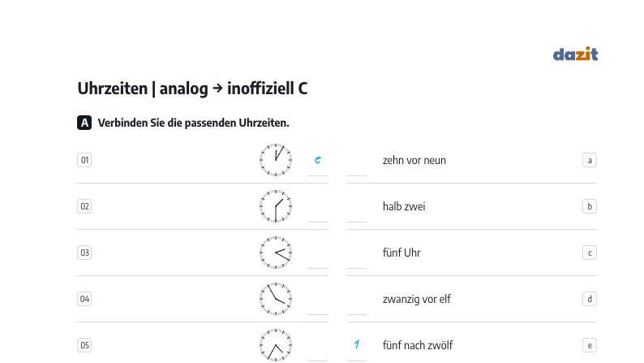Screen dimensions: 644x363
Task: Click the 01 number label
Action: point(84,160)
